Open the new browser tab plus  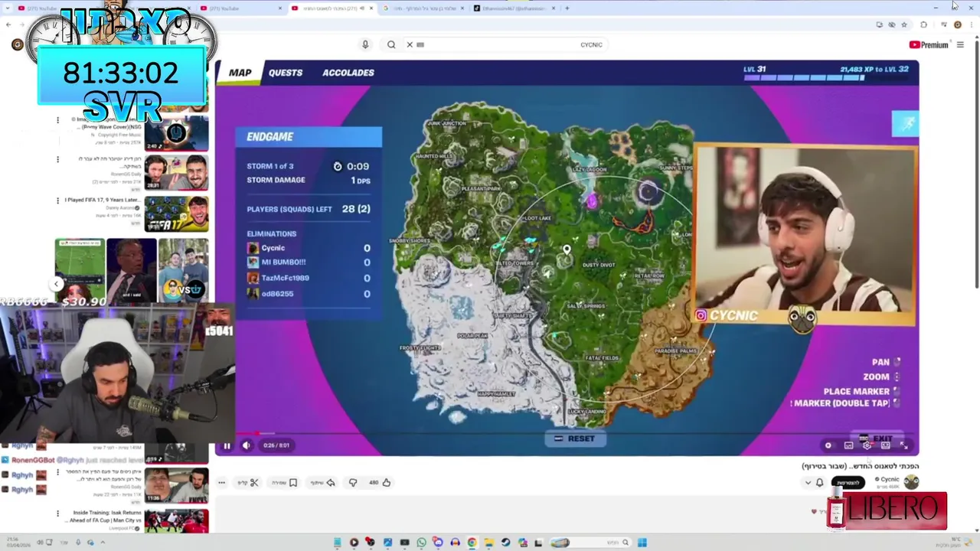tap(567, 8)
